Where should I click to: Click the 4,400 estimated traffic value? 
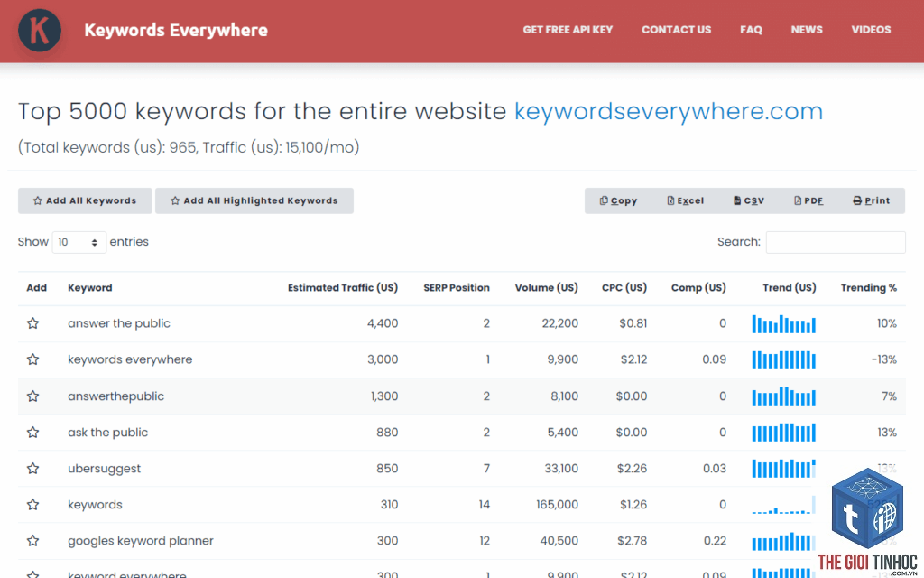[x=383, y=323]
